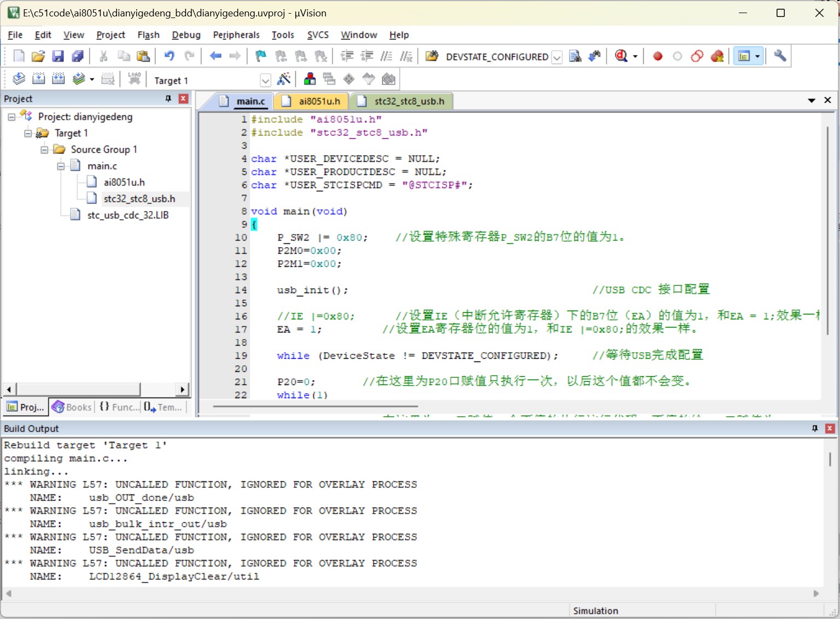The image size is (840, 619).
Task: Open Options for Target magic wand
Action: (284, 79)
